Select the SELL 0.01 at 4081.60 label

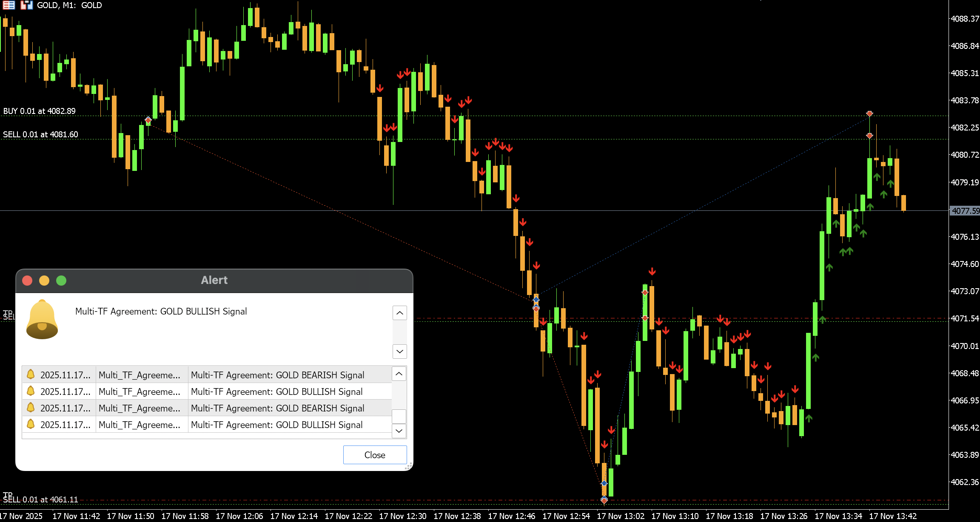(x=40, y=134)
